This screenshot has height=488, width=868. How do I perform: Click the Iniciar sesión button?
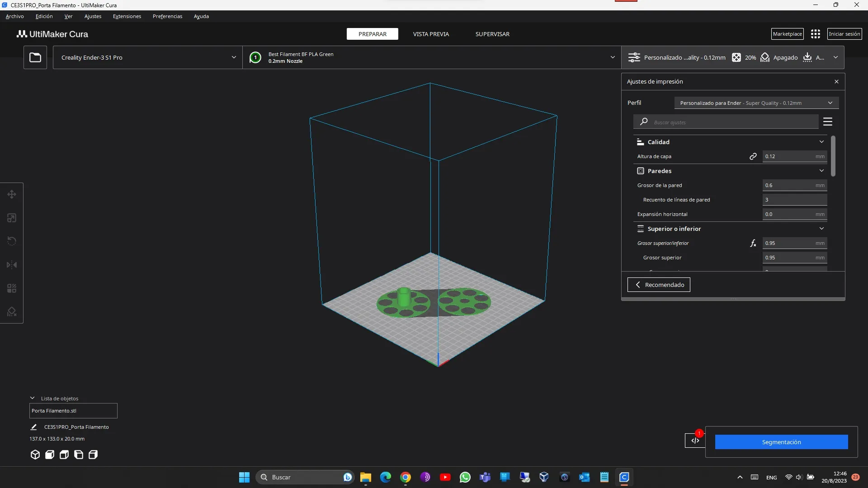pyautogui.click(x=844, y=33)
